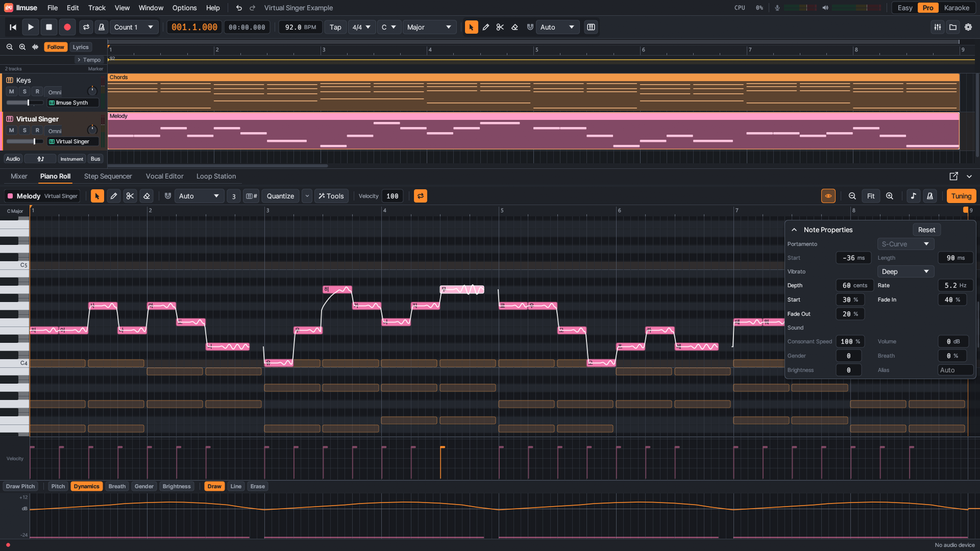Viewport: 980px width, 551px height.
Task: Zoom out the arrangement timeline
Action: tap(10, 47)
